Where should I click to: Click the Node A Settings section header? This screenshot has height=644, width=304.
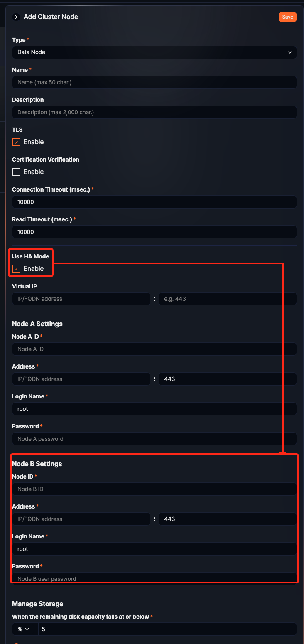coord(37,324)
